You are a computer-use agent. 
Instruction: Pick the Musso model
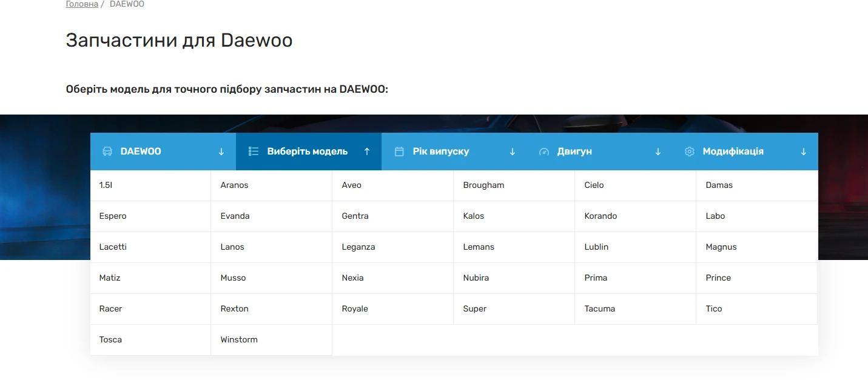pyautogui.click(x=272, y=278)
